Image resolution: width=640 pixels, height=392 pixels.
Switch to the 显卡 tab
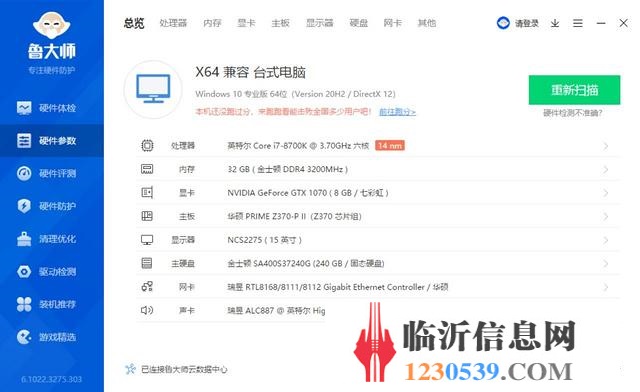point(246,23)
